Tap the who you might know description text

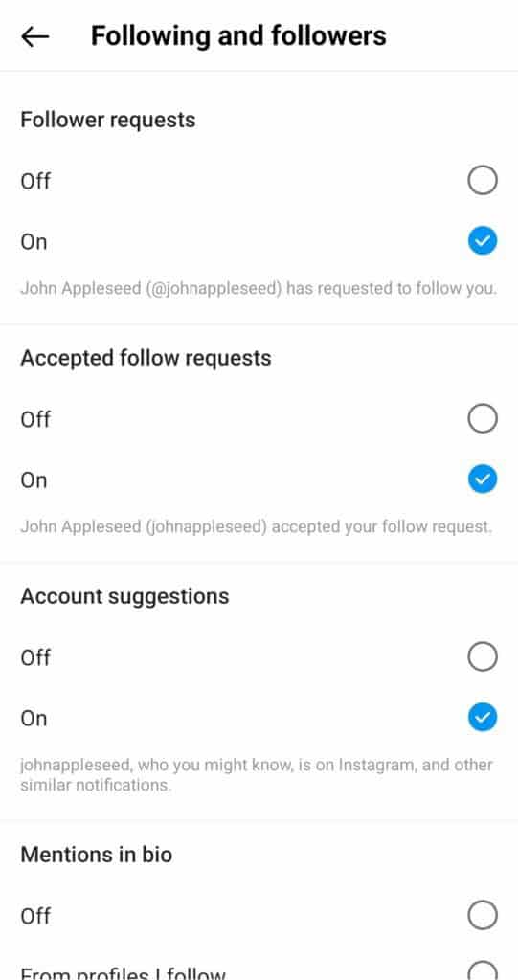(x=257, y=774)
